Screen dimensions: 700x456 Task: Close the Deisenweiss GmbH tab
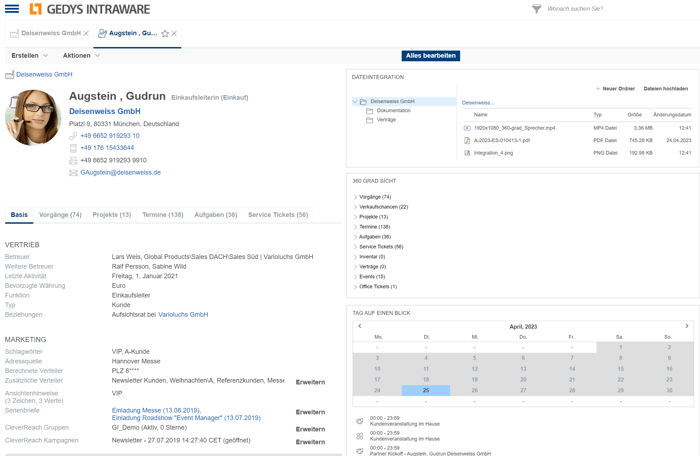point(86,33)
